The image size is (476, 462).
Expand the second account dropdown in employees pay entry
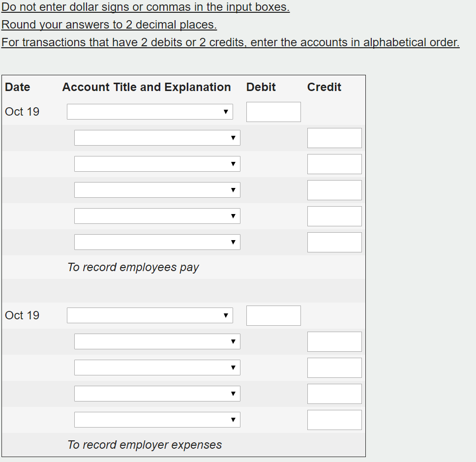click(157, 138)
